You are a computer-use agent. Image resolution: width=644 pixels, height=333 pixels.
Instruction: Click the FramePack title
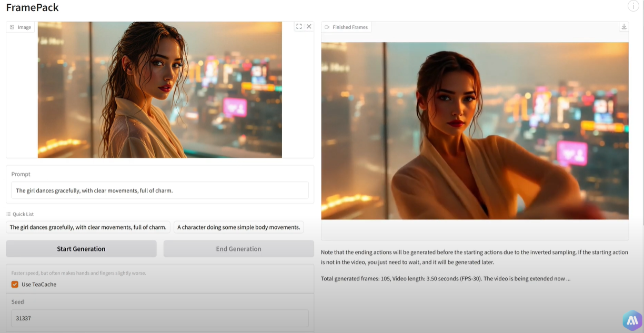click(33, 7)
